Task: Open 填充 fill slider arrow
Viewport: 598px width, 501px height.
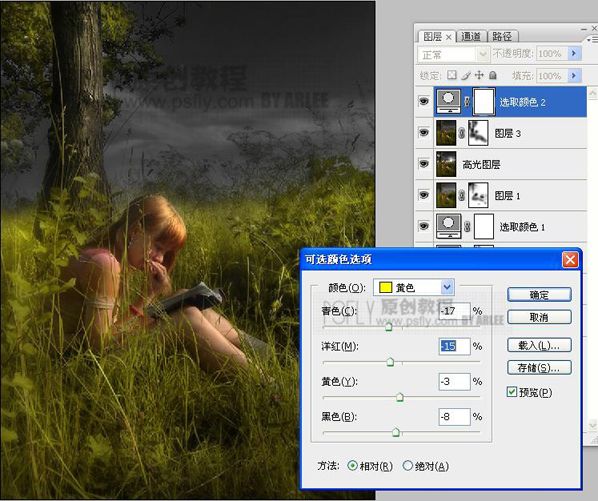Action: click(574, 75)
